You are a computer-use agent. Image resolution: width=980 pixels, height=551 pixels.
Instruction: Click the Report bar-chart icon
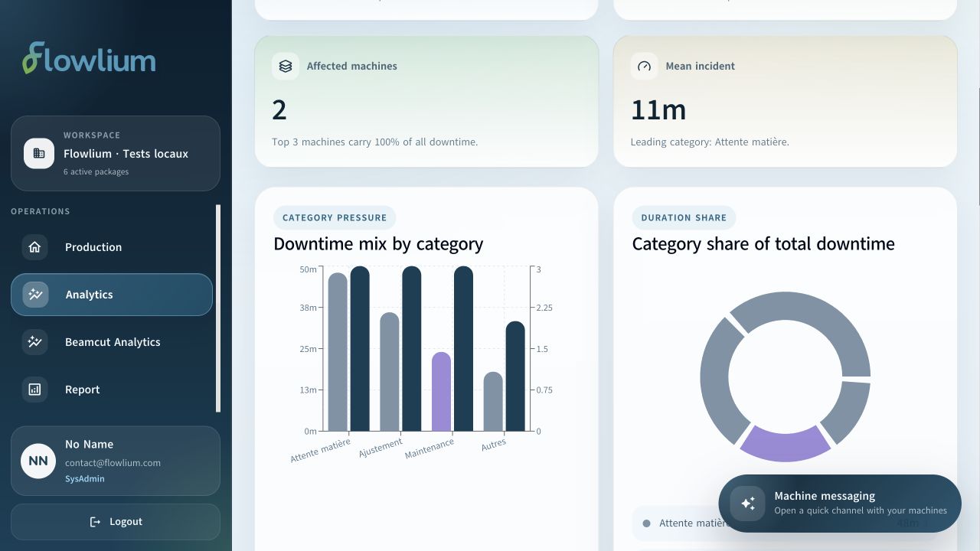point(34,390)
